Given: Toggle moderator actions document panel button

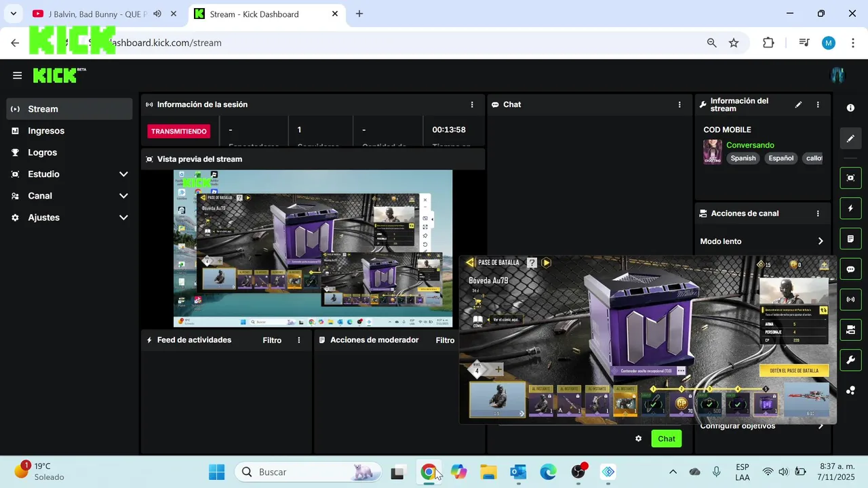Looking at the screenshot, I should click(x=850, y=239).
